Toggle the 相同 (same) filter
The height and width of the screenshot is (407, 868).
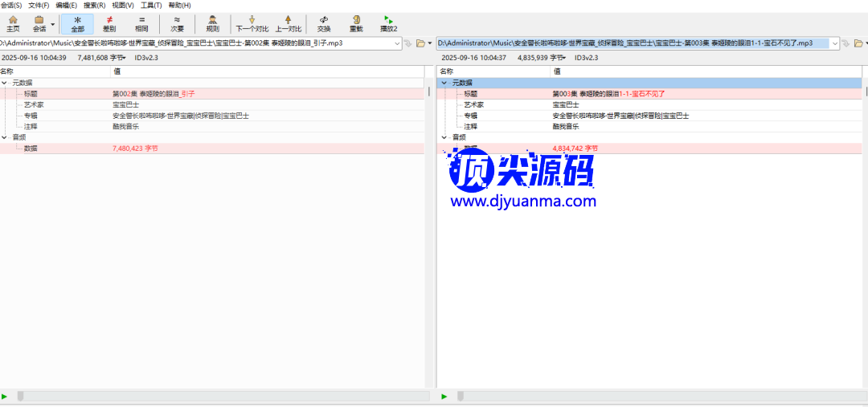pyautogui.click(x=141, y=23)
